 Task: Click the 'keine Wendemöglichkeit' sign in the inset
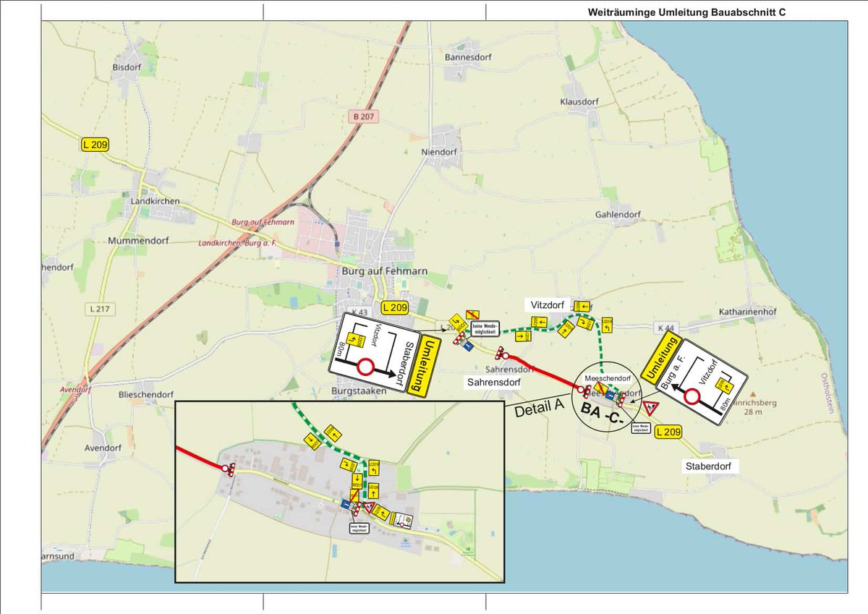(x=359, y=529)
